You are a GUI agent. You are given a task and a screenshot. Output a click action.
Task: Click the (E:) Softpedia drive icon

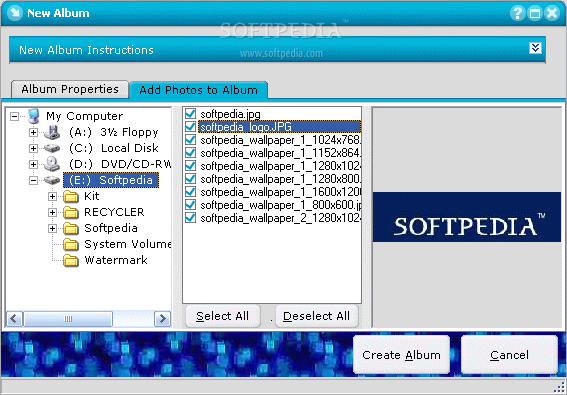coord(52,180)
